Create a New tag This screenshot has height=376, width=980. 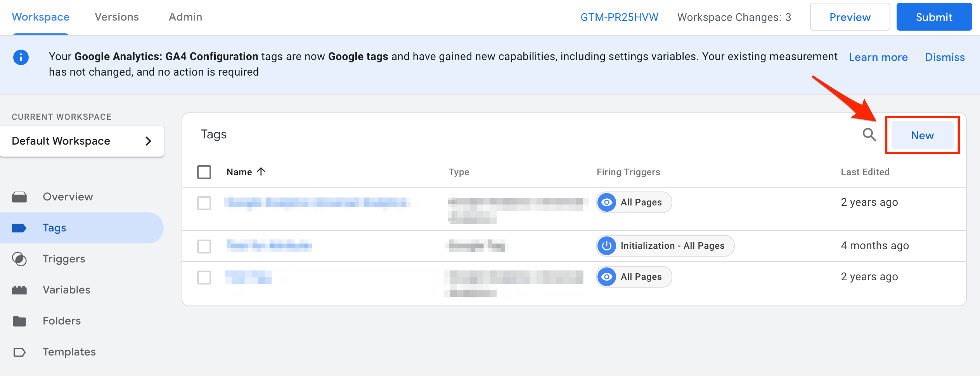[922, 135]
